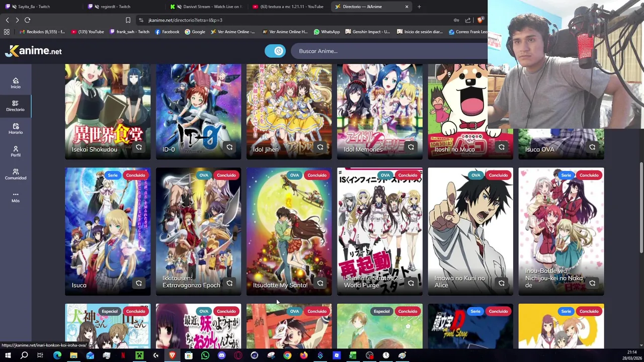This screenshot has width=644, height=362.
Task: Open Inicio in the JkAnime sidebar
Action: (16, 83)
